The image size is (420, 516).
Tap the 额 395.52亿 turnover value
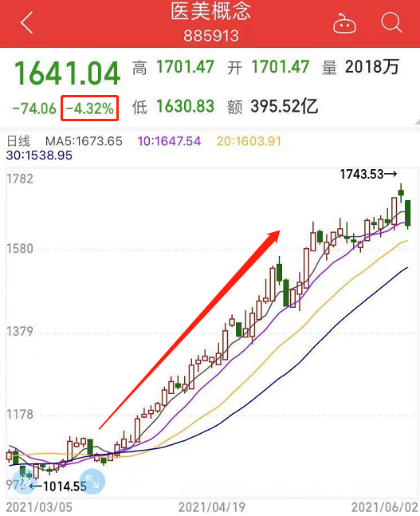point(273,107)
